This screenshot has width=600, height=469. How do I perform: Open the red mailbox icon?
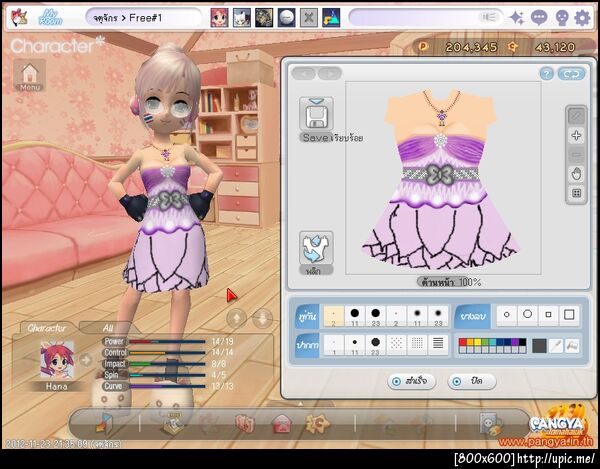pos(282,424)
